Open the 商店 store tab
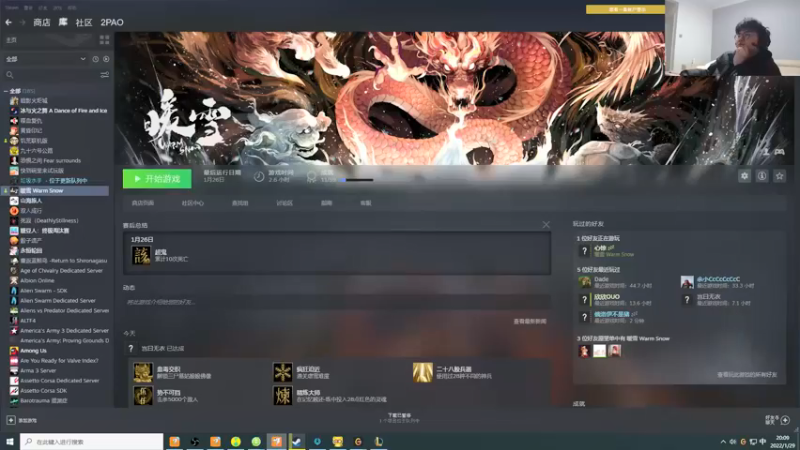The image size is (800, 450). point(42,22)
